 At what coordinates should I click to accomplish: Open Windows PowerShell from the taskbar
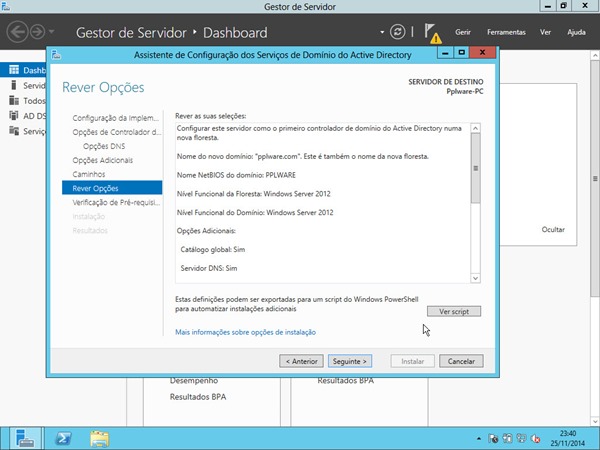(63, 439)
